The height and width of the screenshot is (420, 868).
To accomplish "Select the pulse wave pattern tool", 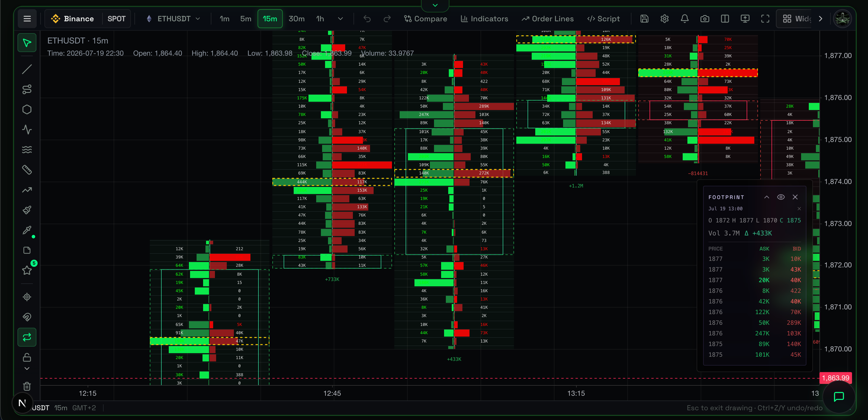I will pos(27,130).
